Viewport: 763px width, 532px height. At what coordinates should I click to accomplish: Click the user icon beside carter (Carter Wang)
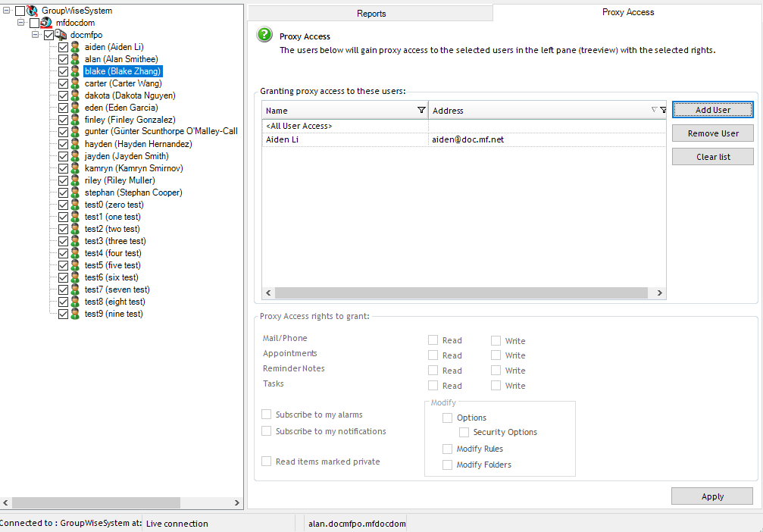[75, 83]
